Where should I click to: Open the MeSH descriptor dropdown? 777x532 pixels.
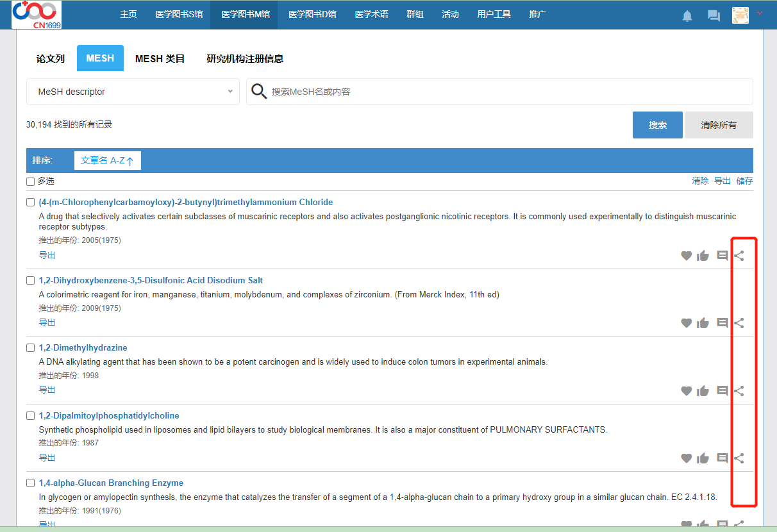[x=133, y=92]
